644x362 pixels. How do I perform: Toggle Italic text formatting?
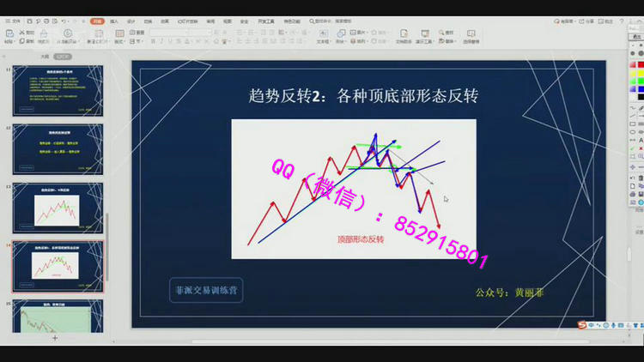161,41
